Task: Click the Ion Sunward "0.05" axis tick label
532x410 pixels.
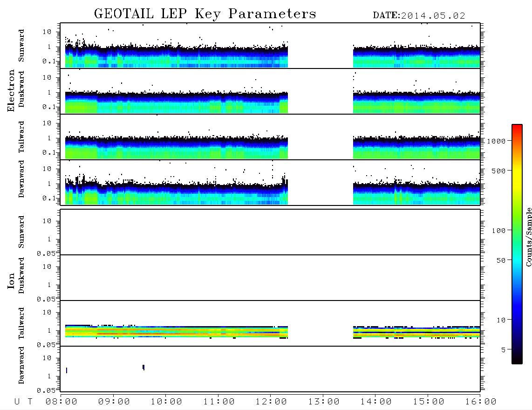Action: [46, 254]
